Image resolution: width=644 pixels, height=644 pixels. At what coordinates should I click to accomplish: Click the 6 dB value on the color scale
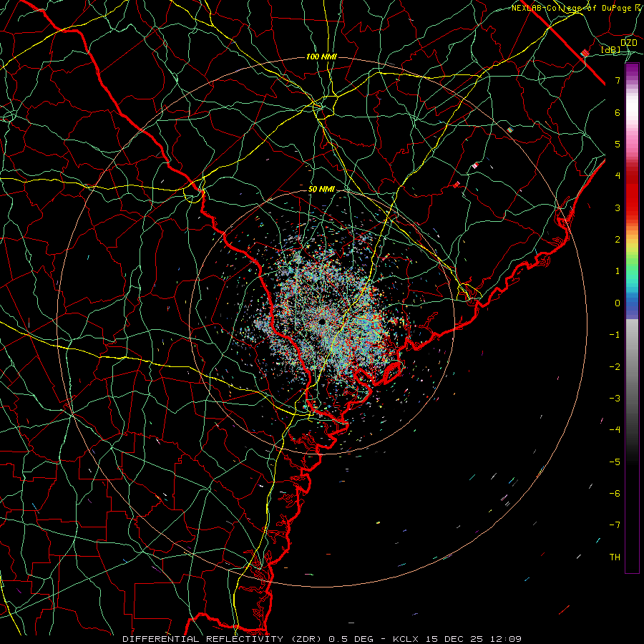618,112
